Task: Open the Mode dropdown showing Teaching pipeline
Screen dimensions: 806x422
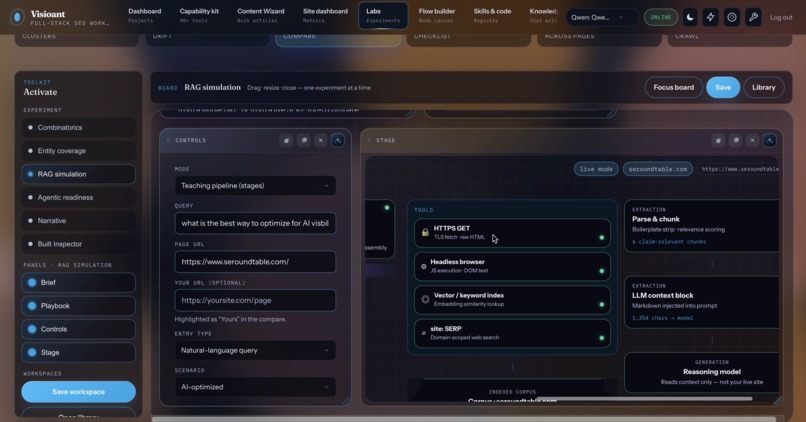Action: (x=255, y=186)
